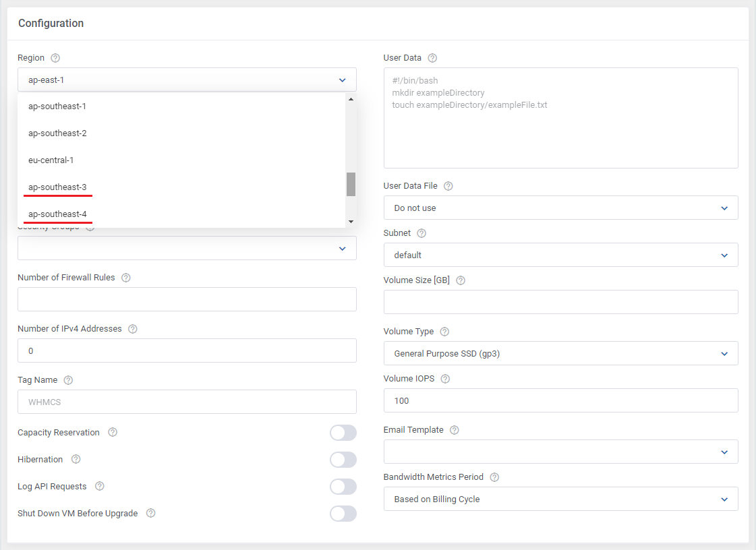The height and width of the screenshot is (550, 756).
Task: Click the Shut Down VM Before Upgrade help icon
Action: click(x=151, y=514)
